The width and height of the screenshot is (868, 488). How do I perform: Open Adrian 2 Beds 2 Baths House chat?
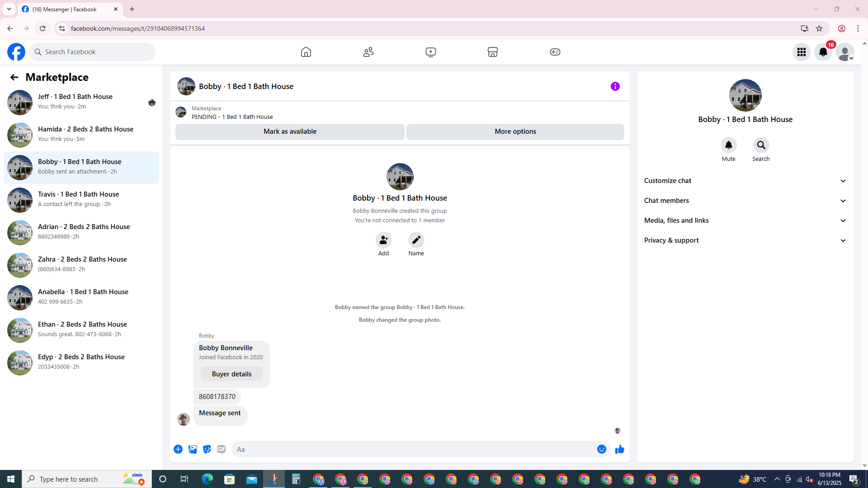(x=81, y=232)
